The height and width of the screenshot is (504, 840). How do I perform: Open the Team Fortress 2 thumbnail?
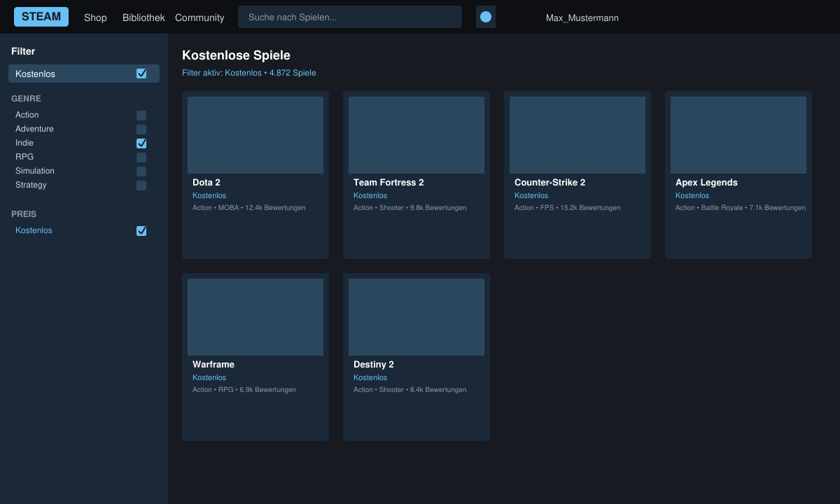(416, 135)
